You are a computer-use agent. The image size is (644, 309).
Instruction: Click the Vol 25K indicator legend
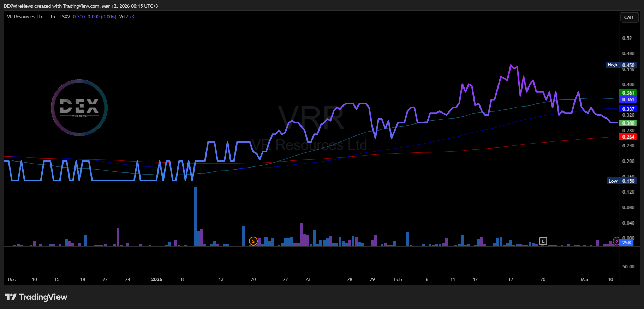[127, 17]
